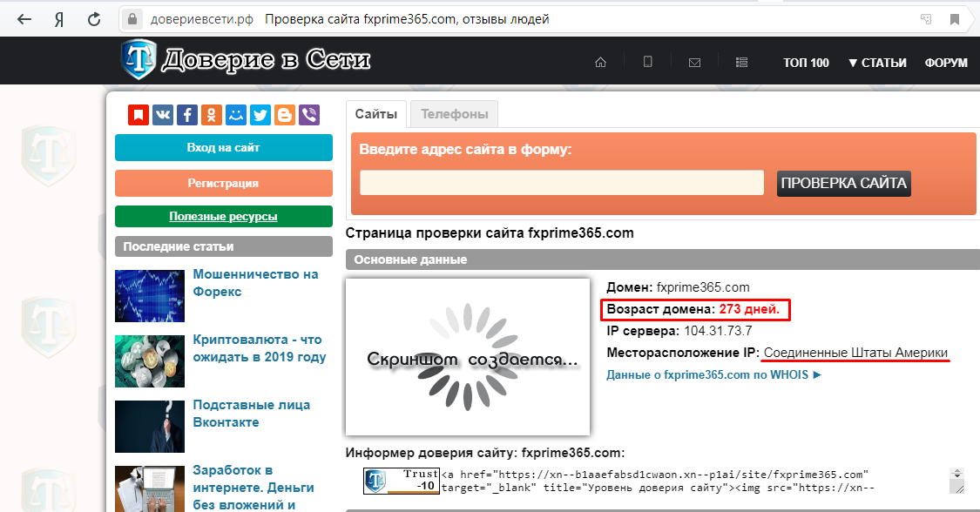Click the padlock site security icon
The image size is (980, 512).
(x=132, y=19)
